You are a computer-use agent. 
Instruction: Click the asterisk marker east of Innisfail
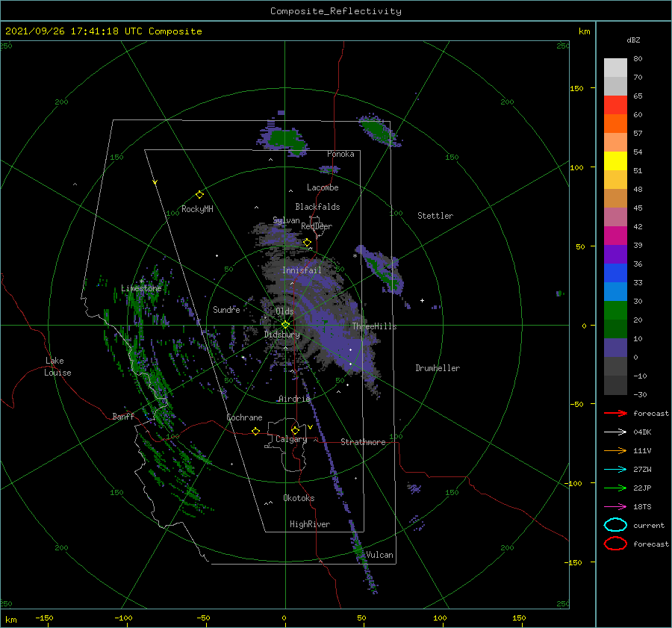click(355, 256)
